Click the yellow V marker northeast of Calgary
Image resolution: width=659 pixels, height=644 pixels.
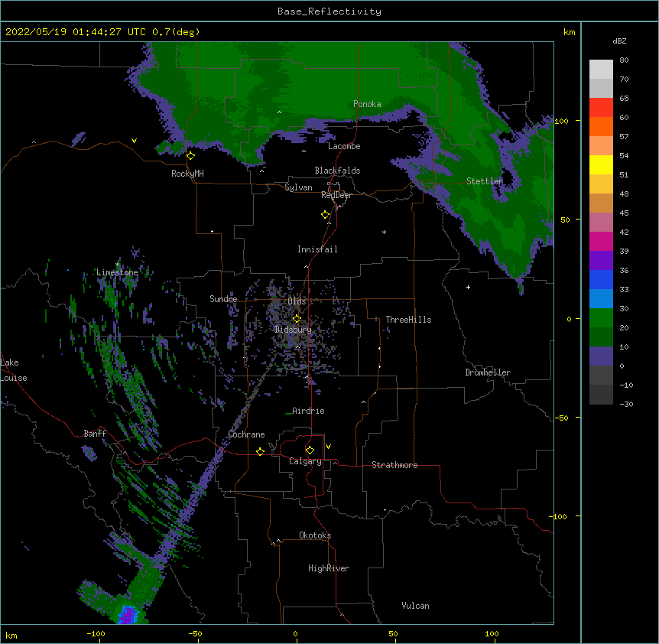pyautogui.click(x=328, y=447)
